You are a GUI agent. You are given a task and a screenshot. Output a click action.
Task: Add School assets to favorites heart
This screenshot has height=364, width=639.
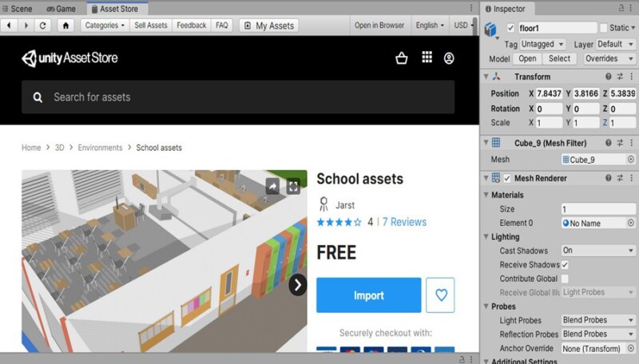[440, 295]
